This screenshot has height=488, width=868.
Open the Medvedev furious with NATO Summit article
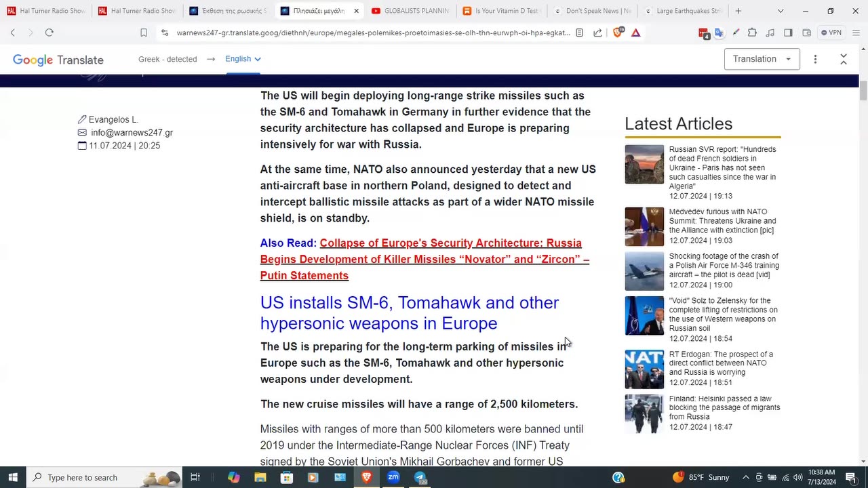coord(723,221)
